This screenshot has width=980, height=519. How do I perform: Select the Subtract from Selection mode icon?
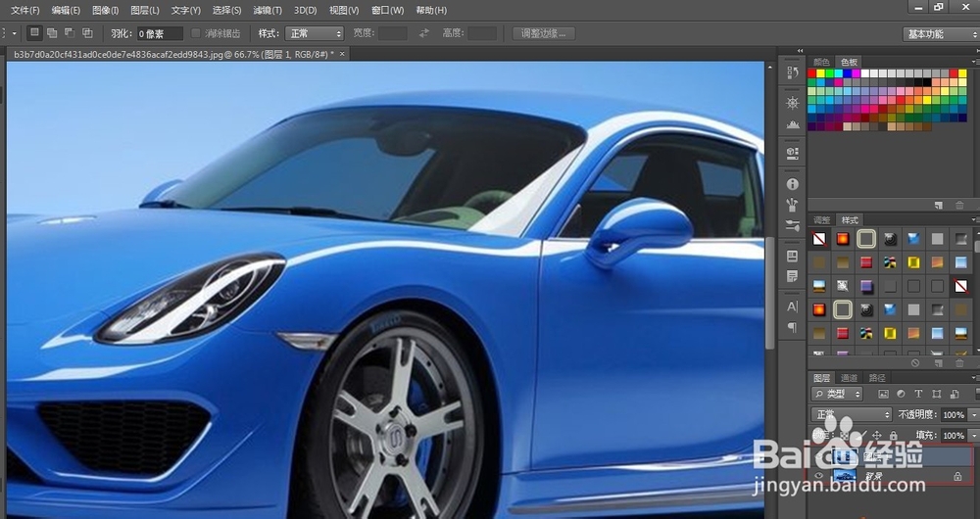pyautogui.click(x=70, y=33)
